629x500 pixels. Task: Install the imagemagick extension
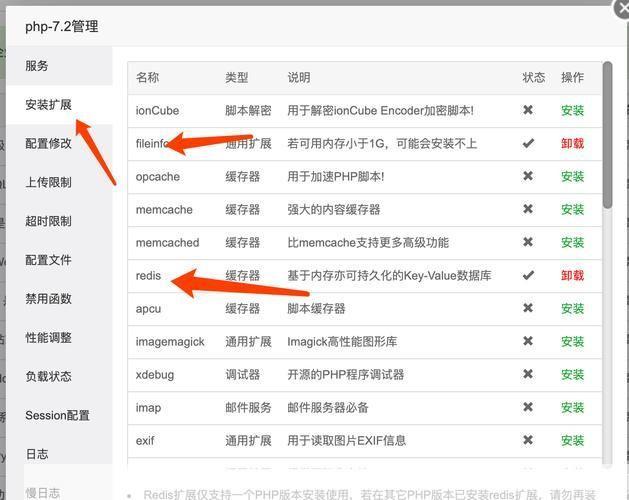click(x=572, y=341)
